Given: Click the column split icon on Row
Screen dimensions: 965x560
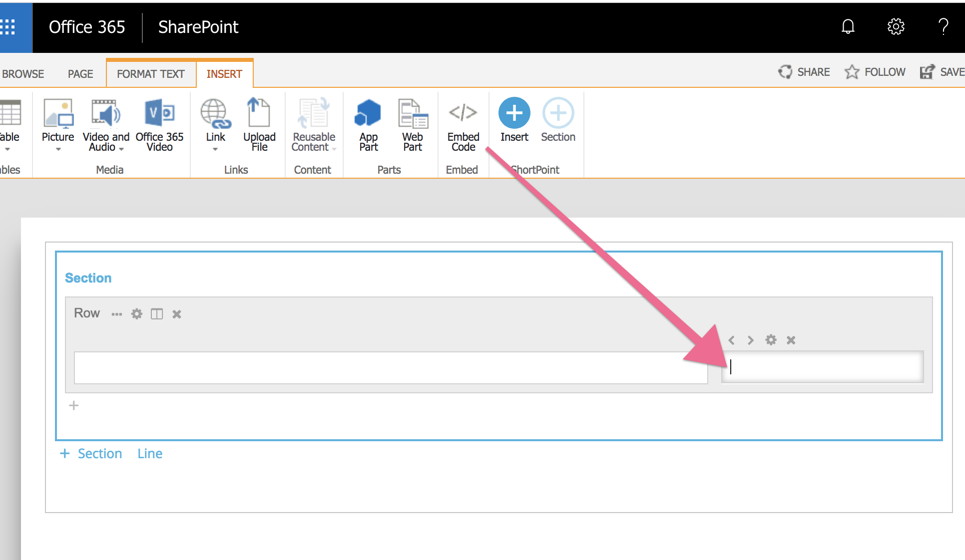Looking at the screenshot, I should 156,314.
